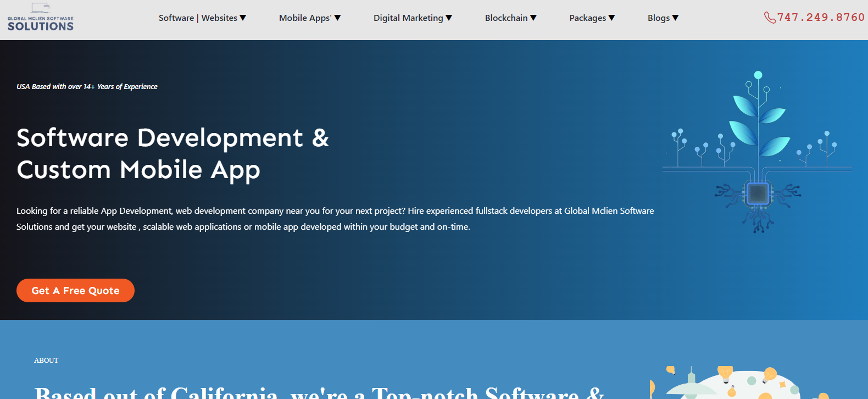
Task: Click the microchip graphic under the plant
Action: click(x=758, y=193)
